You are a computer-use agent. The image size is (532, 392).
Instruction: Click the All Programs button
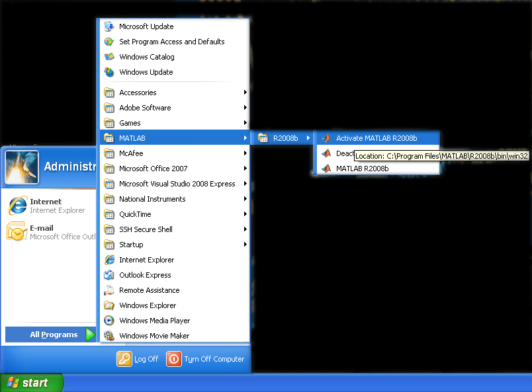(50, 334)
